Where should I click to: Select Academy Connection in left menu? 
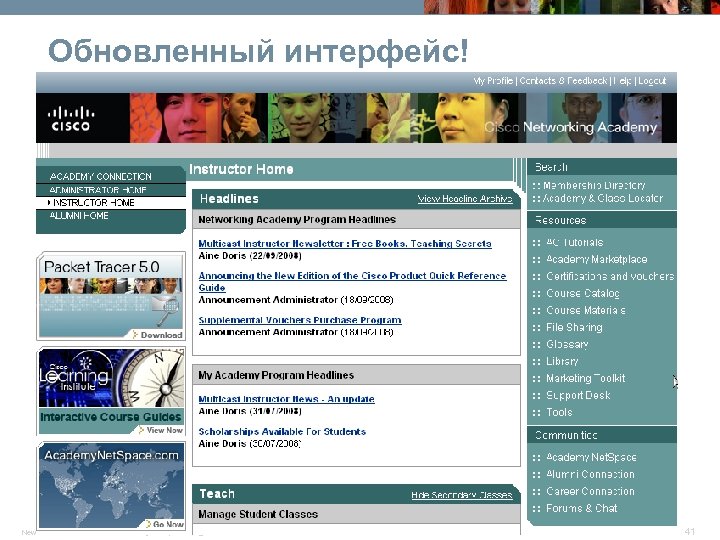pyautogui.click(x=101, y=176)
